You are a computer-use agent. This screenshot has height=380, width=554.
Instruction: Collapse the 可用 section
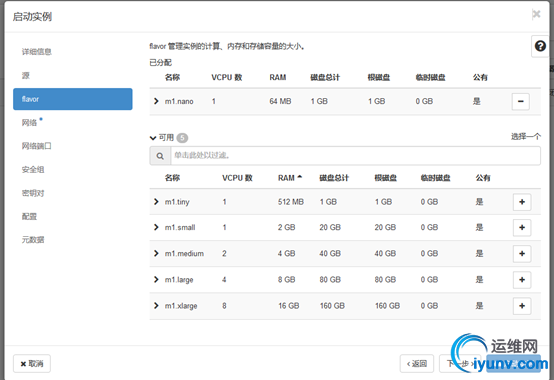[153, 138]
